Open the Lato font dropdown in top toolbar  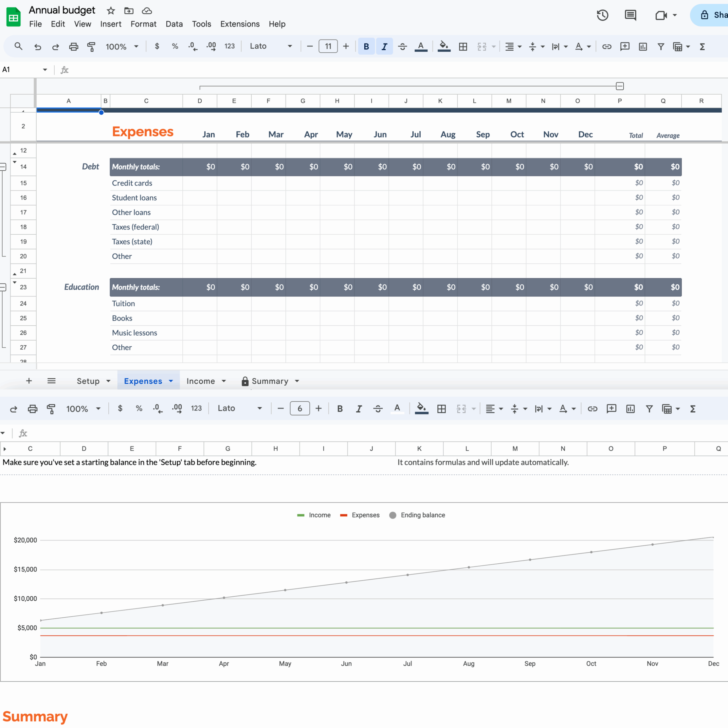(x=270, y=46)
